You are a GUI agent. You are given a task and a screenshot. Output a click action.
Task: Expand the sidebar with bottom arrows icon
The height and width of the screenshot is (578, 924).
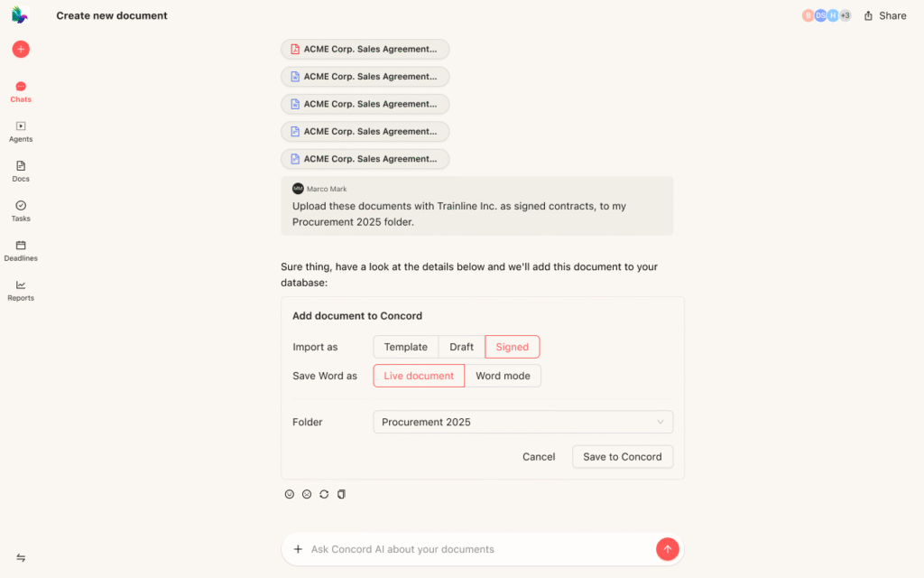pos(21,558)
